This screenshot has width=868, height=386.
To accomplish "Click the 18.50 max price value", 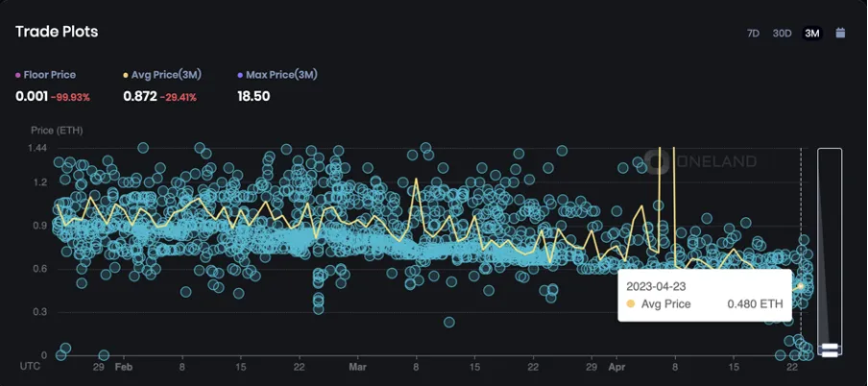I will click(253, 97).
